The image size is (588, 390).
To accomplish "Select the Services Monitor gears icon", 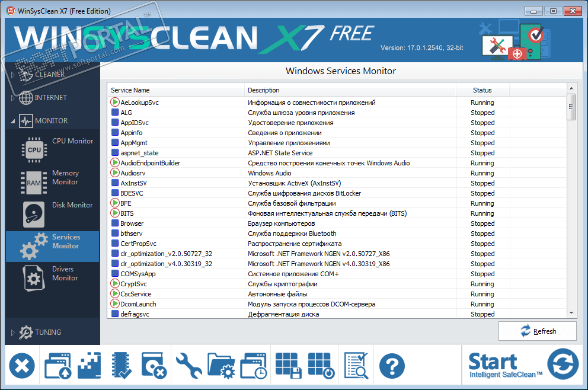I will 34,247.
